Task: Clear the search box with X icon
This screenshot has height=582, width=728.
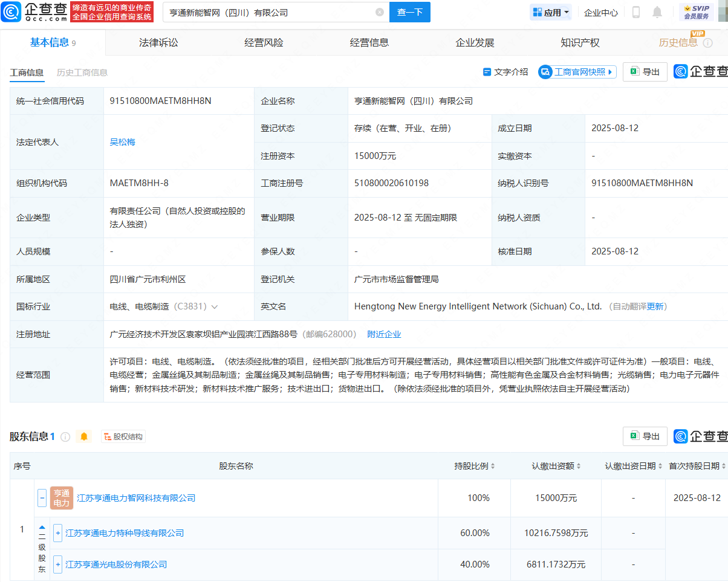Action: (379, 12)
